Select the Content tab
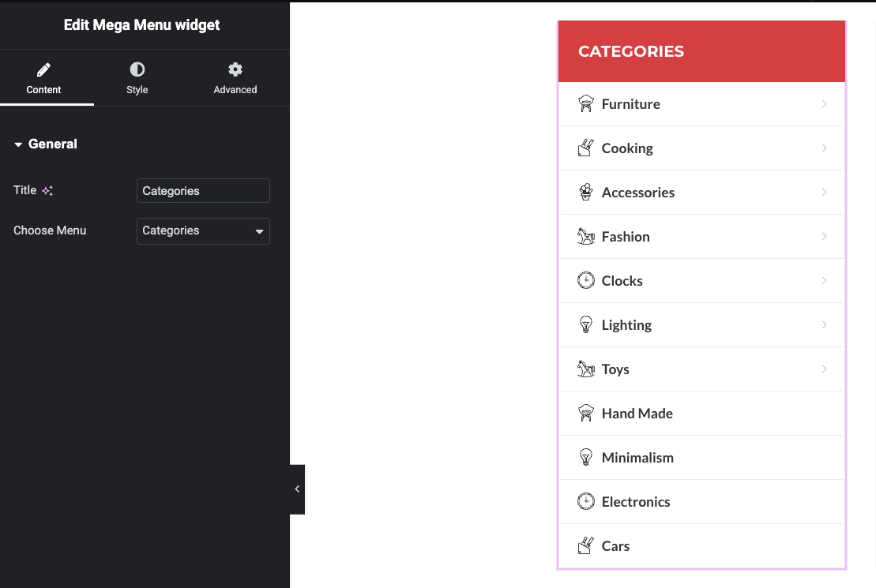The image size is (876, 588). (x=43, y=78)
